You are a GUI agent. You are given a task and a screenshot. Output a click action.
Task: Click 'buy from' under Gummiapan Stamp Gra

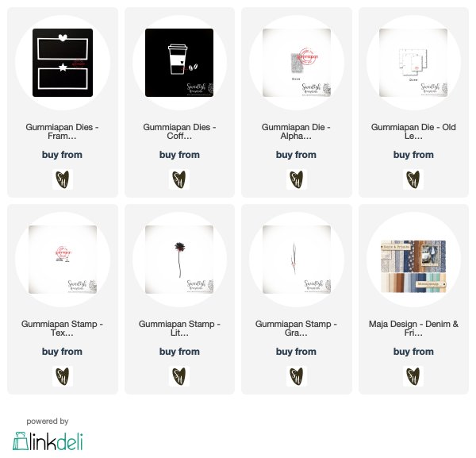pyautogui.click(x=296, y=352)
